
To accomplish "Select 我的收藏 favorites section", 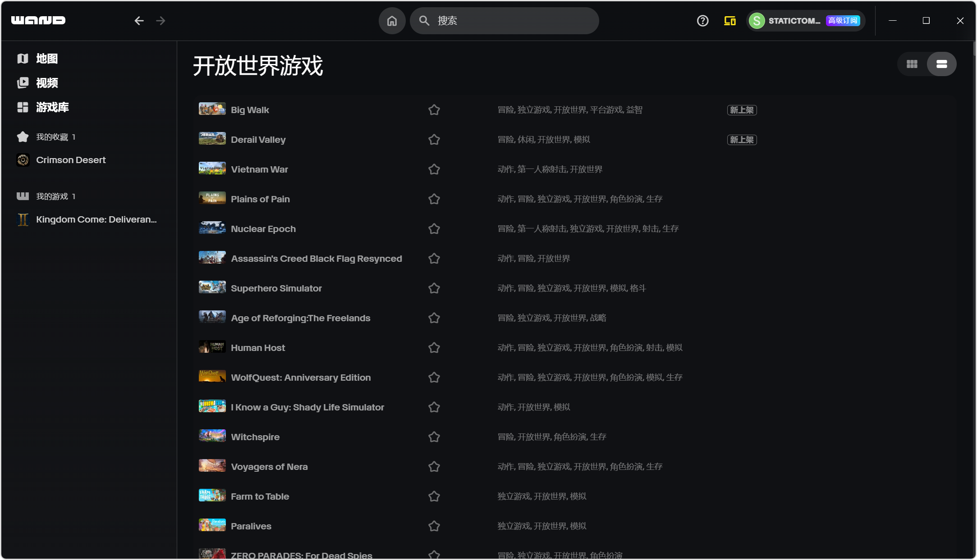I will tap(46, 137).
